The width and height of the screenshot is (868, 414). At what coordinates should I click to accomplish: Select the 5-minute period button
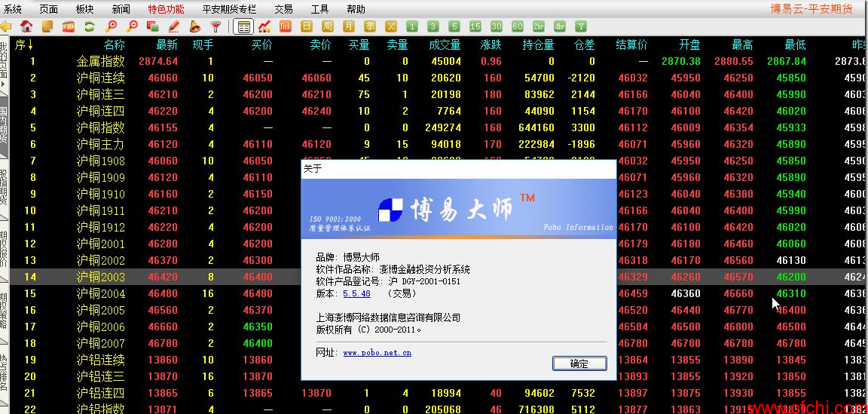click(x=454, y=26)
